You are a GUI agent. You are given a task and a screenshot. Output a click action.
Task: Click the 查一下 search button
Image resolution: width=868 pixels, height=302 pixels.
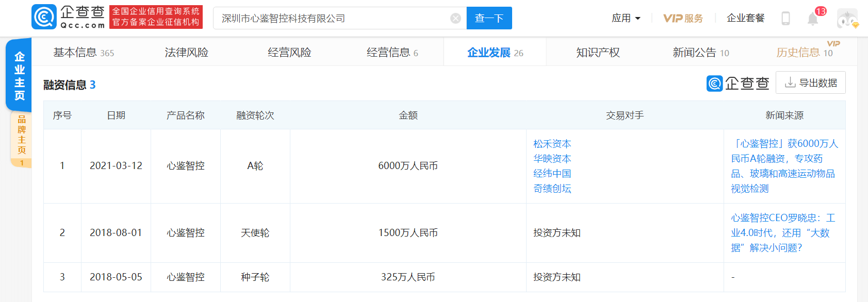[x=489, y=18]
